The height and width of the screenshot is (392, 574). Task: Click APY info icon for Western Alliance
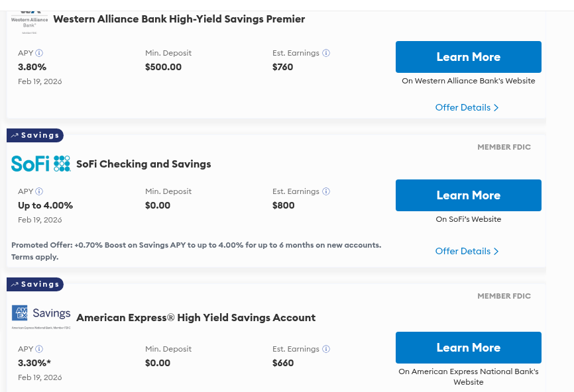pyautogui.click(x=39, y=53)
